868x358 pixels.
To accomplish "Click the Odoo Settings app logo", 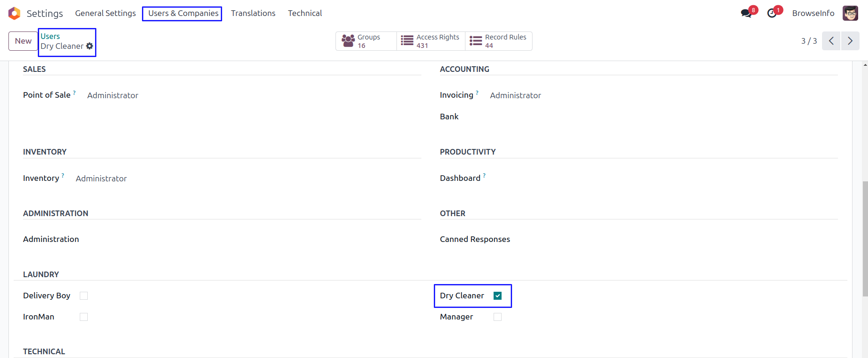I will [15, 13].
